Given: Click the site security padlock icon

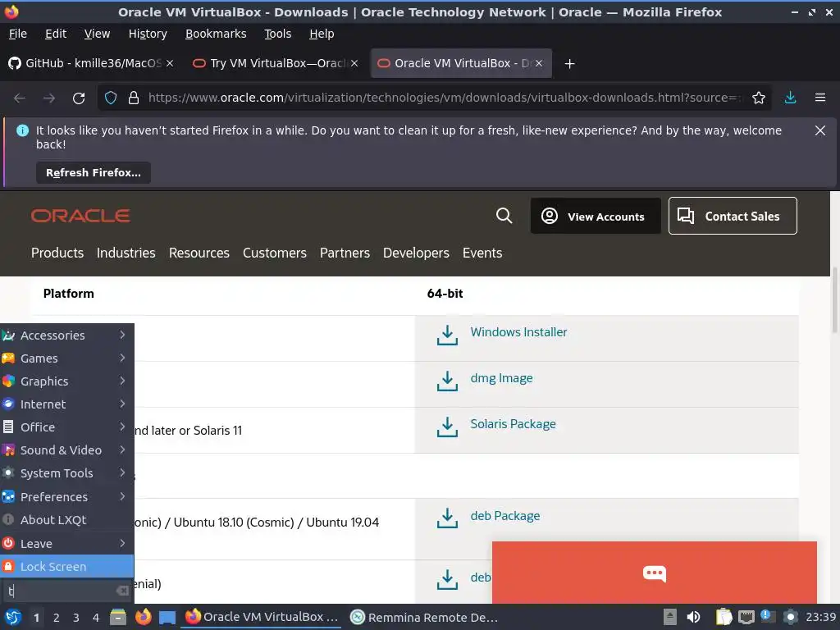Looking at the screenshot, I should (134, 98).
